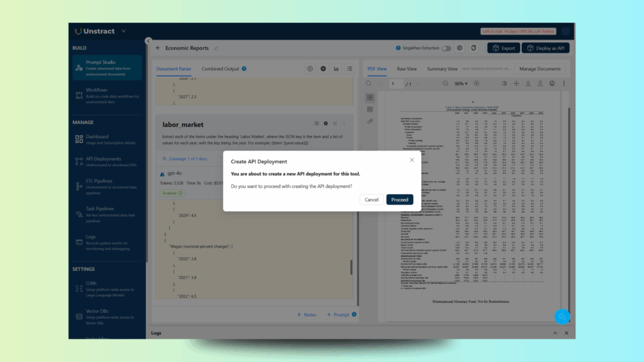Close the Create API Deployment dialog
Screen dimensions: 644x362
pos(412,160)
